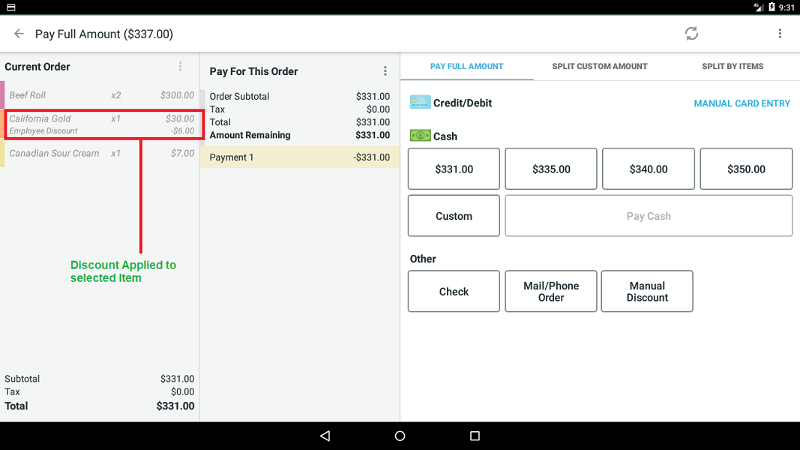Click the Pay Cash button
This screenshot has width=800, height=450.
coord(648,216)
